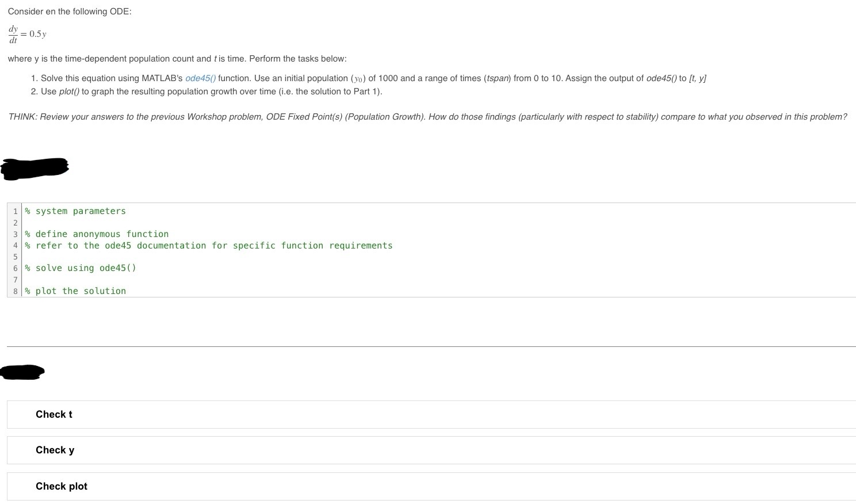Click line 3 comment '% define anonymous function'
This screenshot has width=856, height=504.
click(x=97, y=234)
